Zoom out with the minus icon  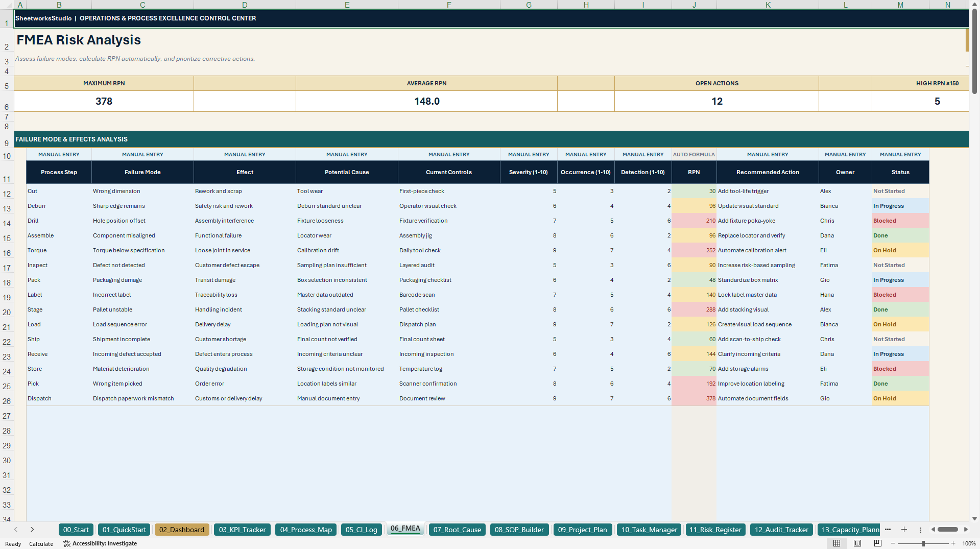[893, 543]
